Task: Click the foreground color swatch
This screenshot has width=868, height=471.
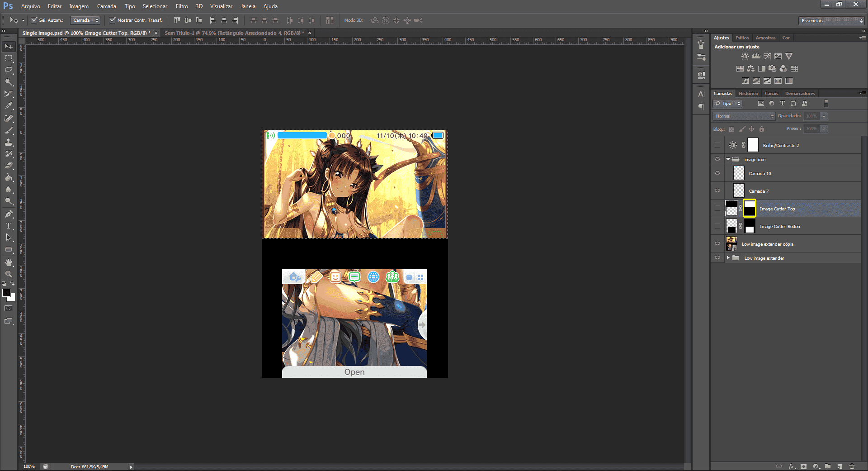Action: point(6,293)
